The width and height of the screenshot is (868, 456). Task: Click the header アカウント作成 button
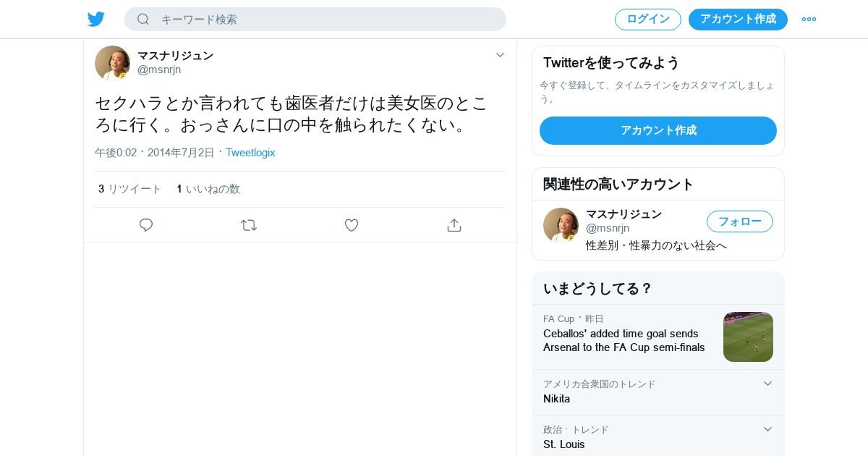738,20
